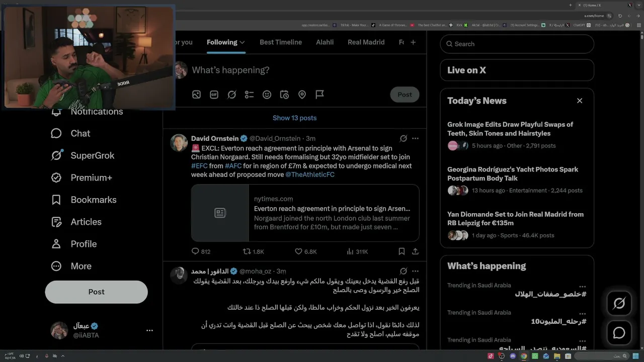The height and width of the screenshot is (362, 644).
Task: View analytics for David Ornstein's post
Action: (x=357, y=251)
